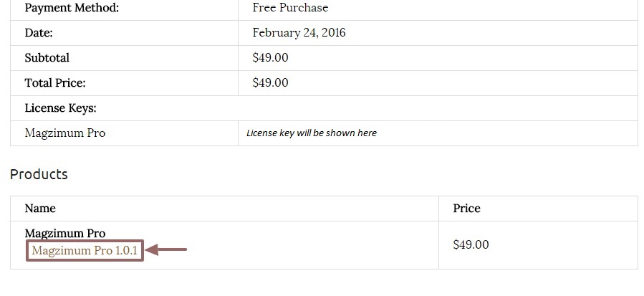This screenshot has height=296, width=644.
Task: Click the Date label
Action: pyautogui.click(x=39, y=32)
